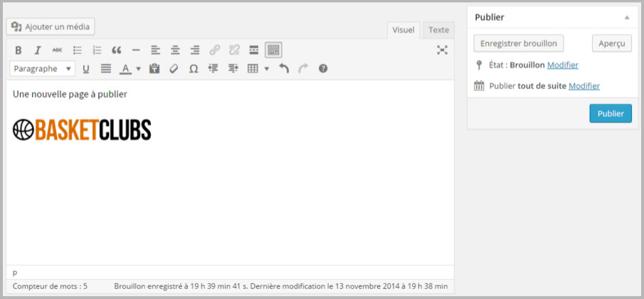Increase the paragraph indent
This screenshot has width=644, height=299.
[233, 68]
